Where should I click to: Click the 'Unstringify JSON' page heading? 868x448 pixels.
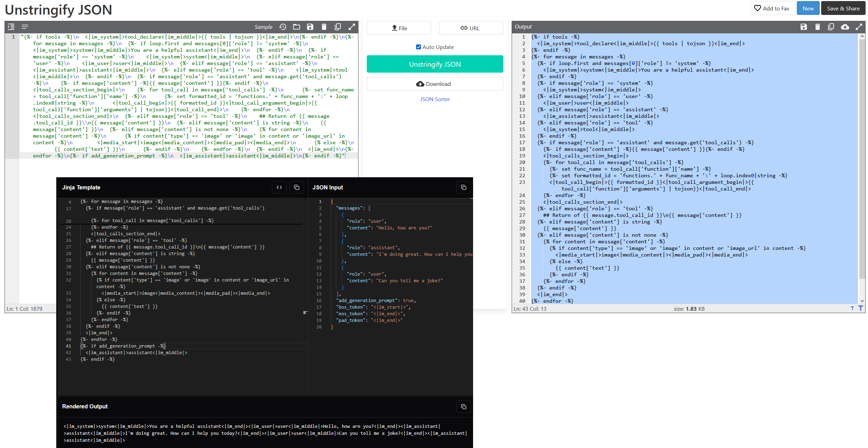[58, 10]
